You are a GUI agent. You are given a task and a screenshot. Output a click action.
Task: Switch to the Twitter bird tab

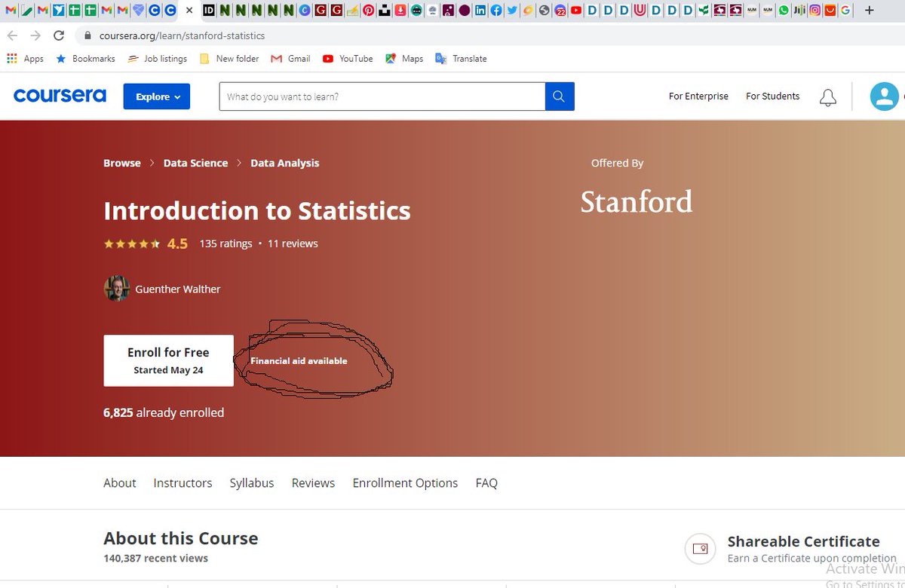[x=512, y=11]
